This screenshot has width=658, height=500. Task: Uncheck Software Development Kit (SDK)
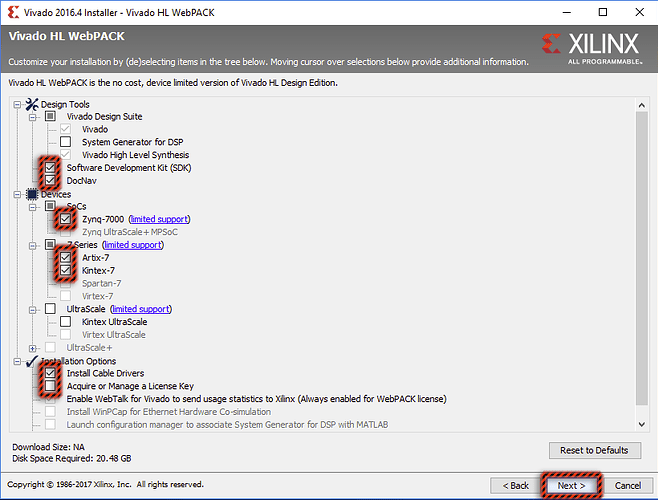click(x=50, y=168)
